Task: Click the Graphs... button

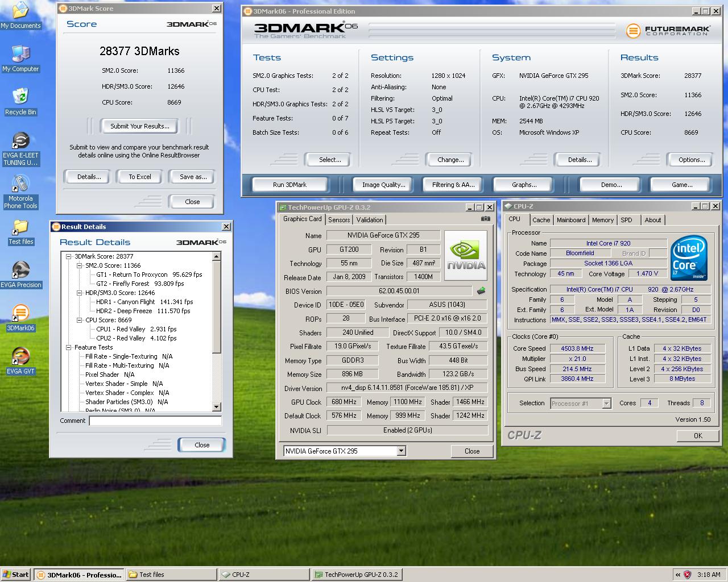Action: pyautogui.click(x=524, y=185)
